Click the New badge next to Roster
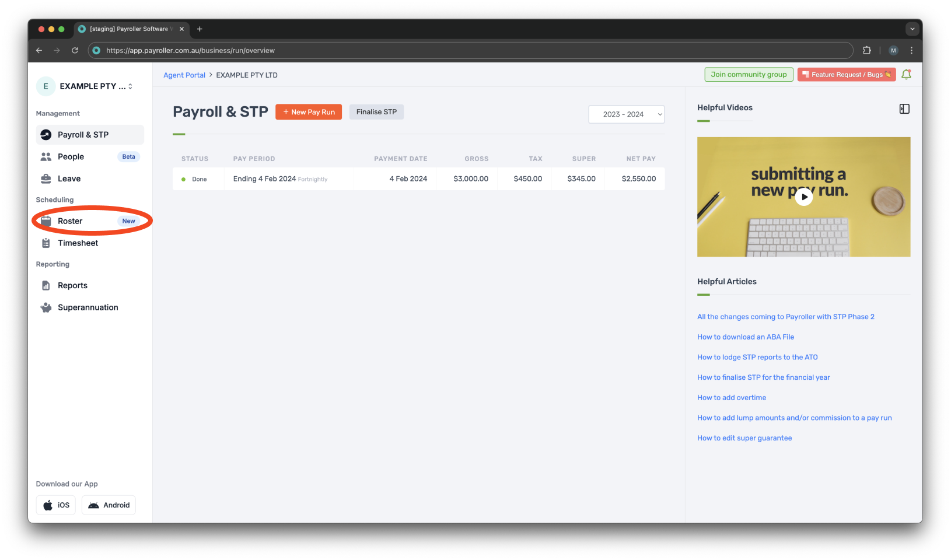Viewport: 951px width, 560px height. (128, 221)
